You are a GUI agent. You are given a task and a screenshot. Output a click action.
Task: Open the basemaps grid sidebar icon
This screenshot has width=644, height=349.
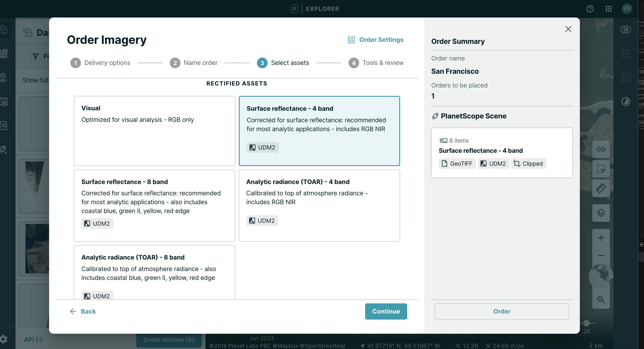(x=4, y=53)
